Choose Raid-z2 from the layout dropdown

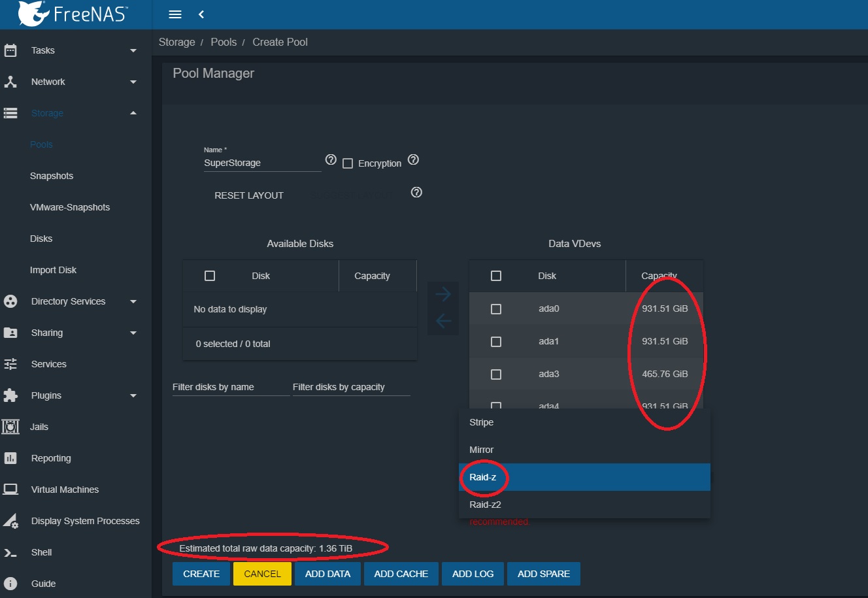point(584,505)
